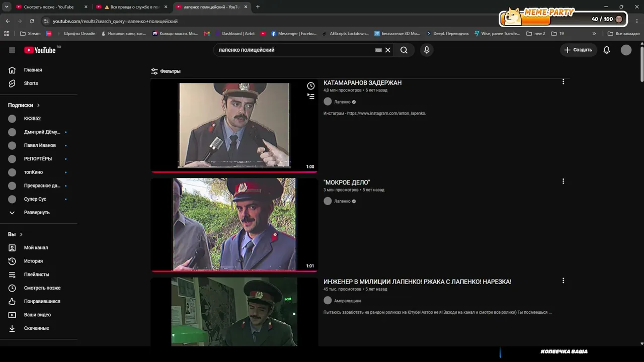The height and width of the screenshot is (362, 644).
Task: Visit Лапенко channel under КАТАМАРАНОВ ЗАДЕРЖАН
Action: 342,102
